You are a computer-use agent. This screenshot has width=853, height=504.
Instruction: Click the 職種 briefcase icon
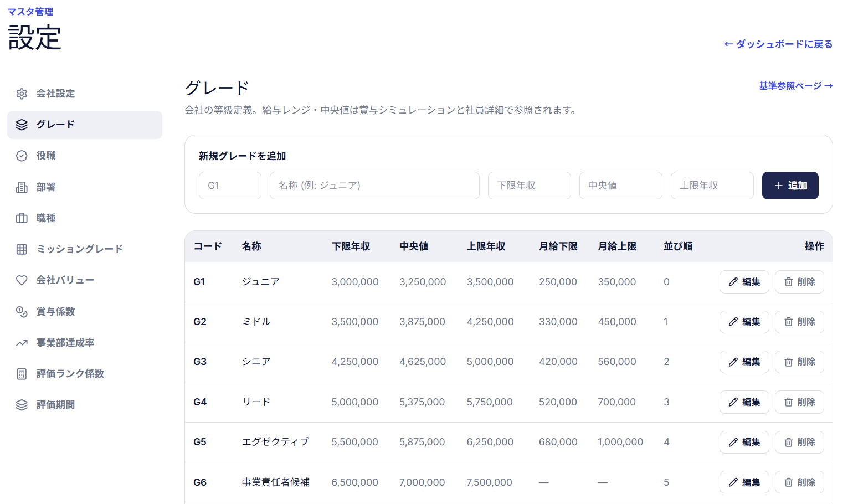pos(22,218)
